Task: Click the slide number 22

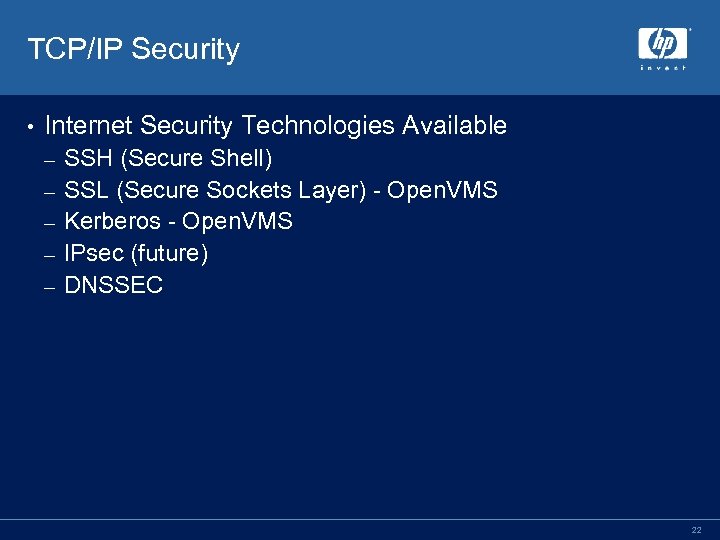Action: click(x=696, y=530)
